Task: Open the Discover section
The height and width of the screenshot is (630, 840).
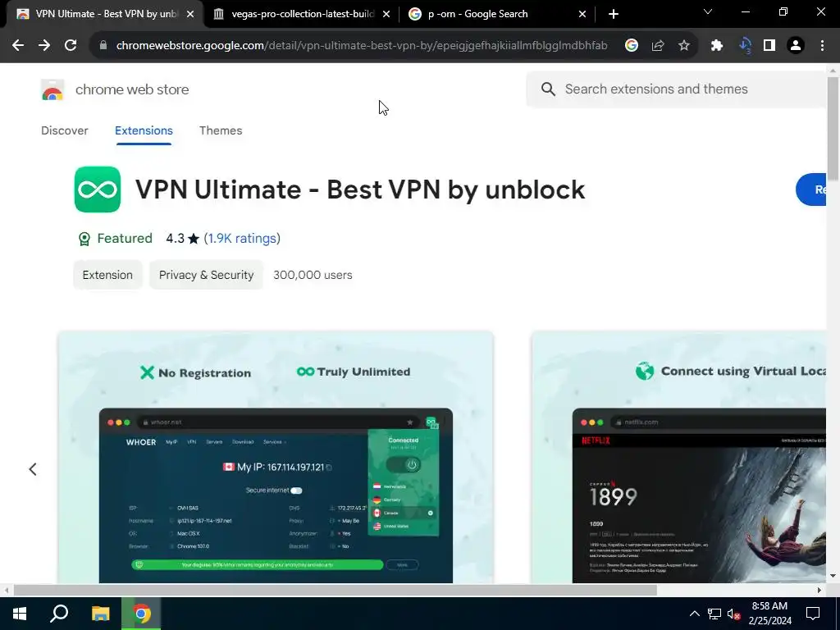Action: coord(64,130)
